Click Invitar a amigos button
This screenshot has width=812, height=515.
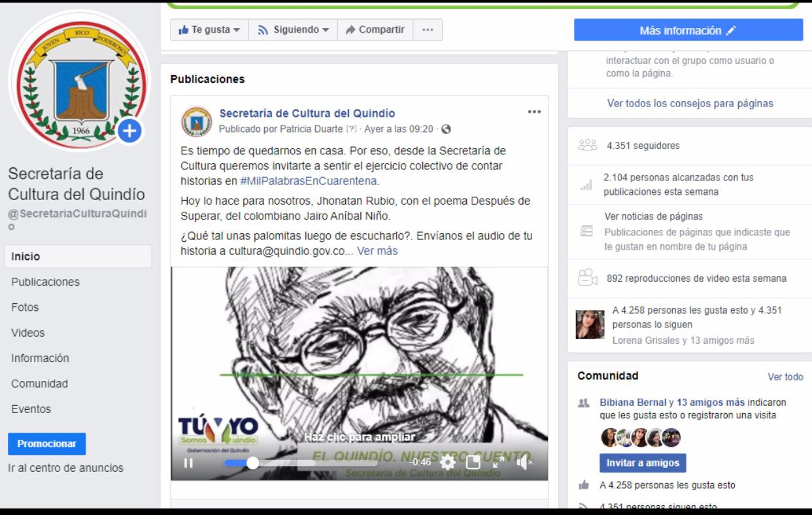(x=643, y=463)
